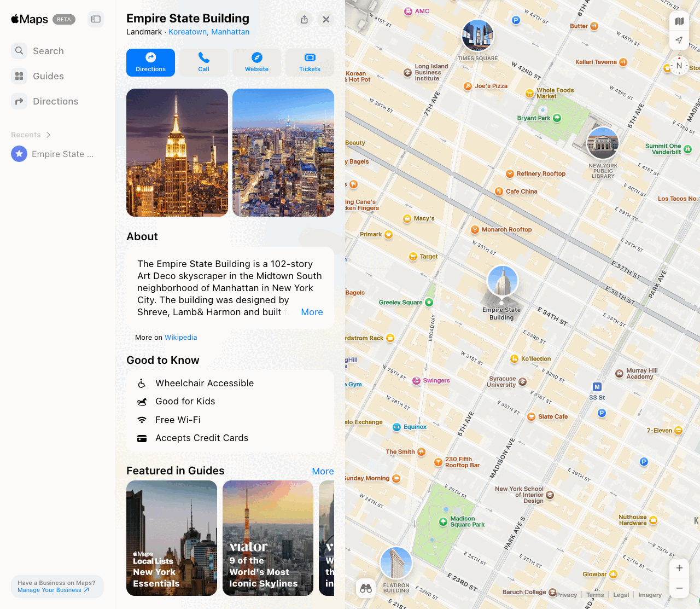Select Flatiron Building map marker

(x=396, y=562)
